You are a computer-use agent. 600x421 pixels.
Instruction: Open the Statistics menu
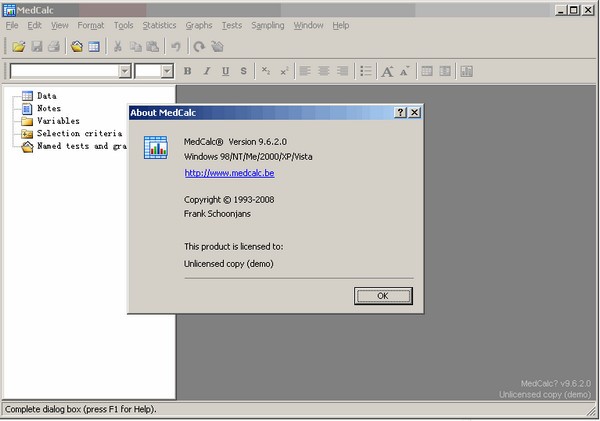(159, 25)
